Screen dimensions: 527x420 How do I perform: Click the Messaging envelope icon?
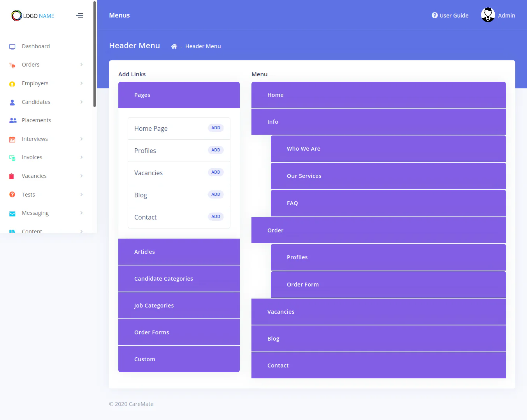12,213
